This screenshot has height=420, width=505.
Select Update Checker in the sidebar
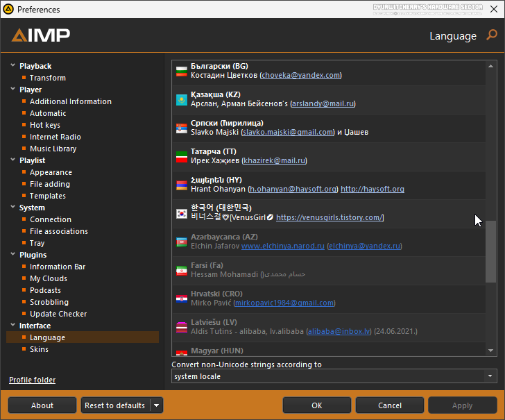58,314
